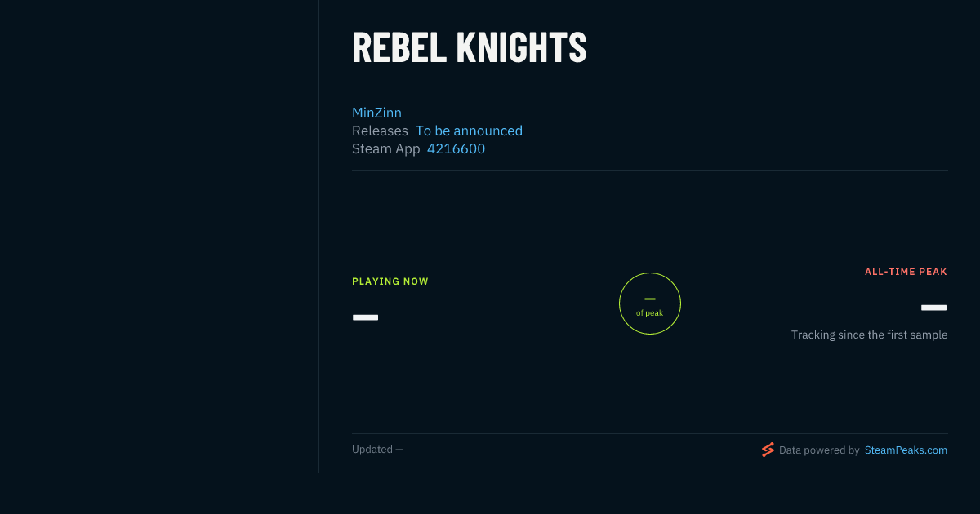Click the line left of peak circle

(x=604, y=304)
